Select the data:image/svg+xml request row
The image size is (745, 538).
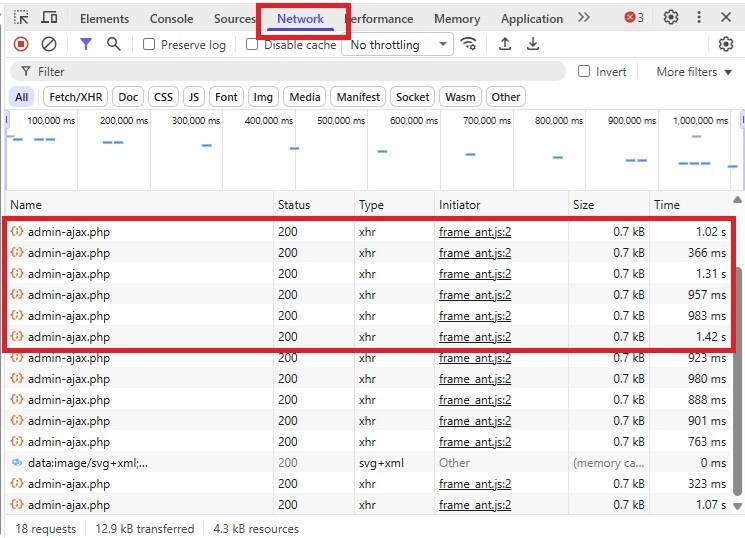click(369, 463)
